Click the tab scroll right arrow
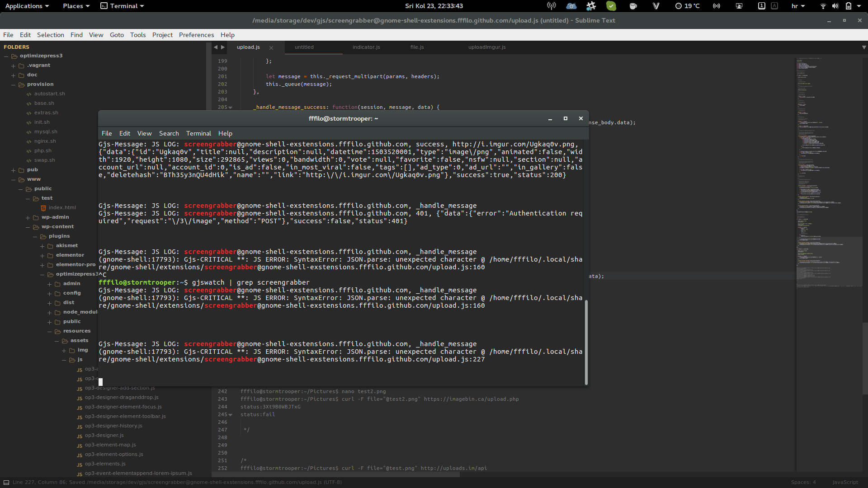The height and width of the screenshot is (488, 868). [223, 47]
